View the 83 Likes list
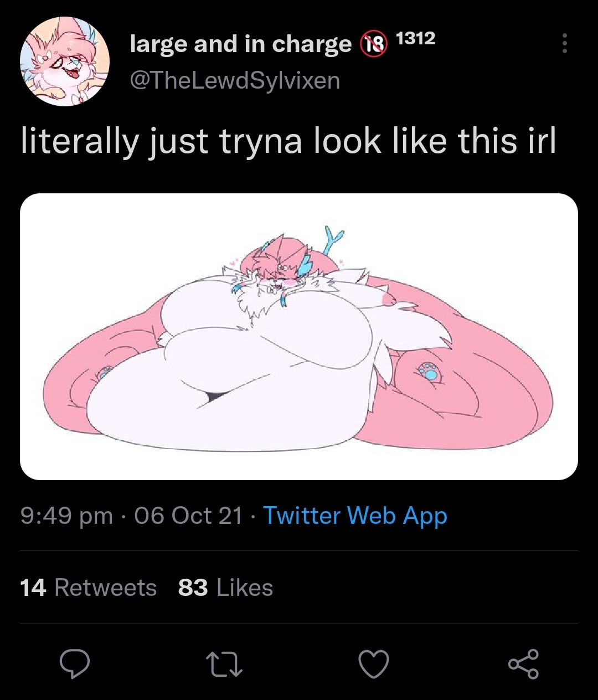The image size is (598, 700). click(x=225, y=588)
